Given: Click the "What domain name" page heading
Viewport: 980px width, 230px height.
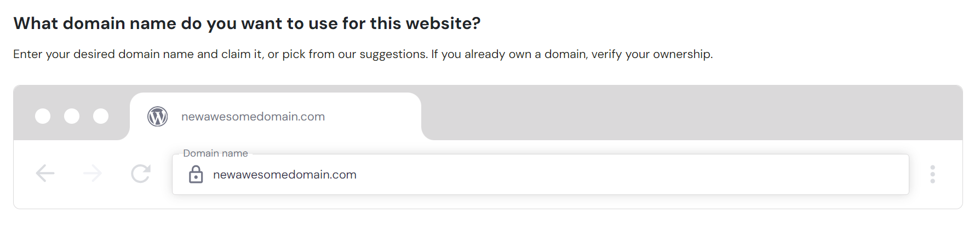Looking at the screenshot, I should coord(247,24).
